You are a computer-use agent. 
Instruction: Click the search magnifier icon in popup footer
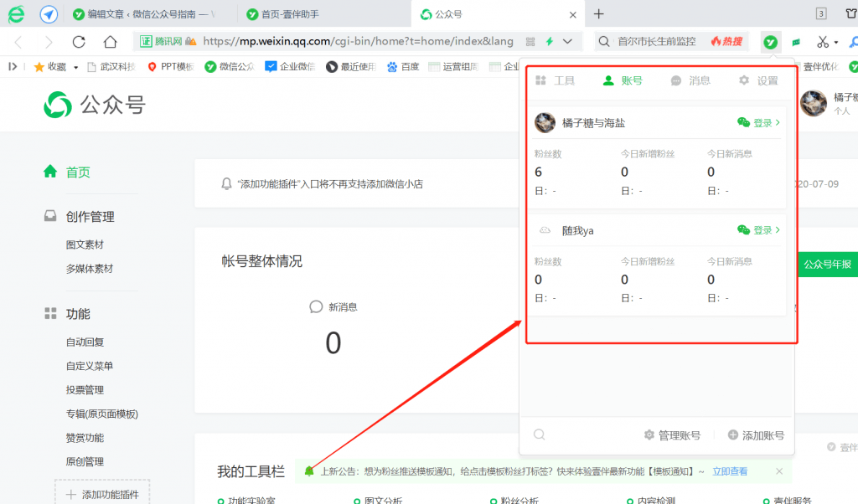point(540,435)
